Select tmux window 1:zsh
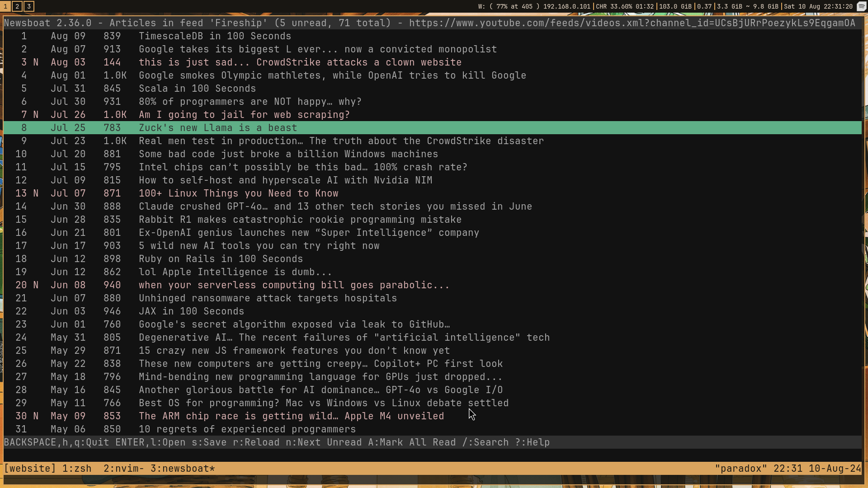 click(77, 469)
